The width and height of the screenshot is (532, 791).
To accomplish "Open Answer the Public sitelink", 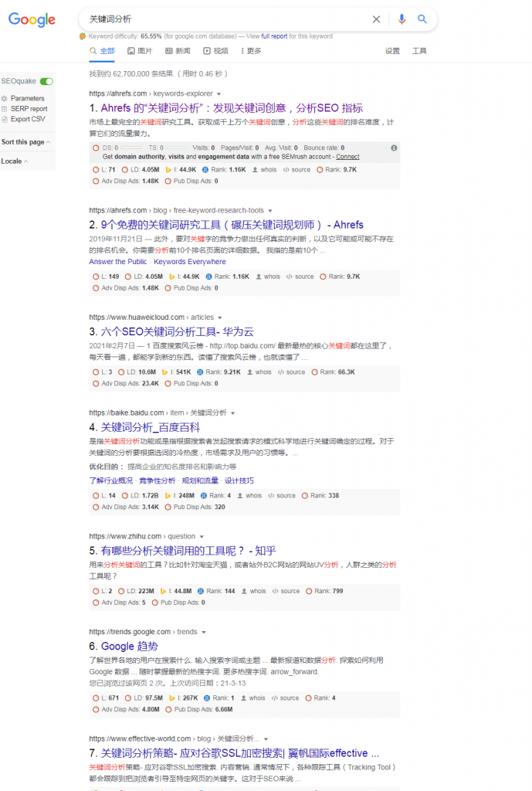I will click(x=118, y=262).
